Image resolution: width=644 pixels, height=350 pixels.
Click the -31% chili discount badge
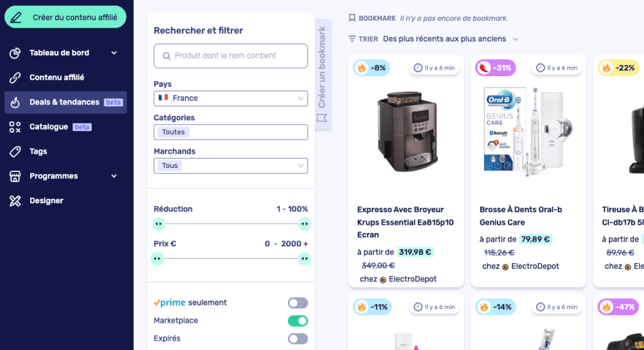(x=496, y=68)
